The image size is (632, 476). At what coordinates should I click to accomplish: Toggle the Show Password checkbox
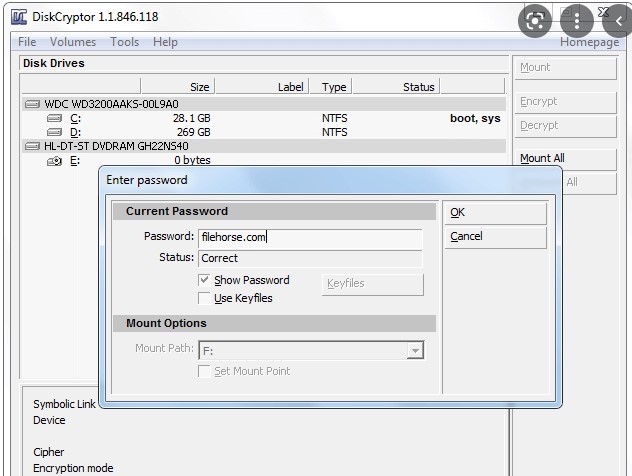pyautogui.click(x=204, y=280)
